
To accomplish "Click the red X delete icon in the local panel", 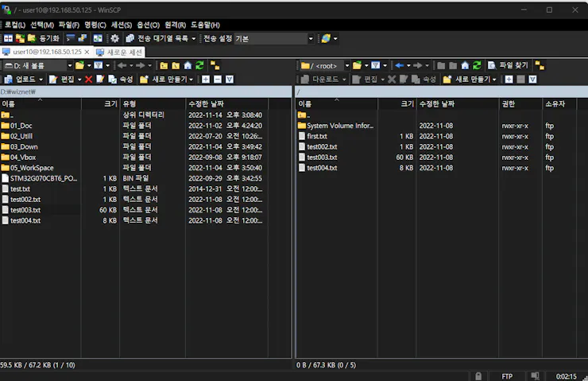I will (x=88, y=80).
